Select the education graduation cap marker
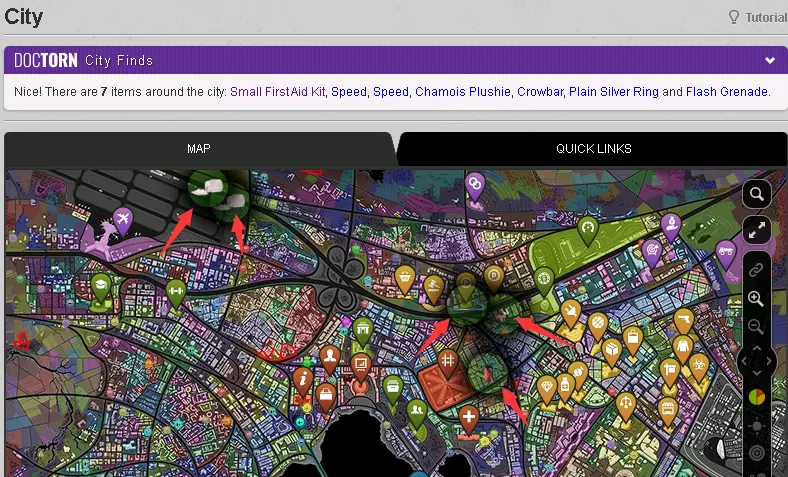 (x=100, y=286)
